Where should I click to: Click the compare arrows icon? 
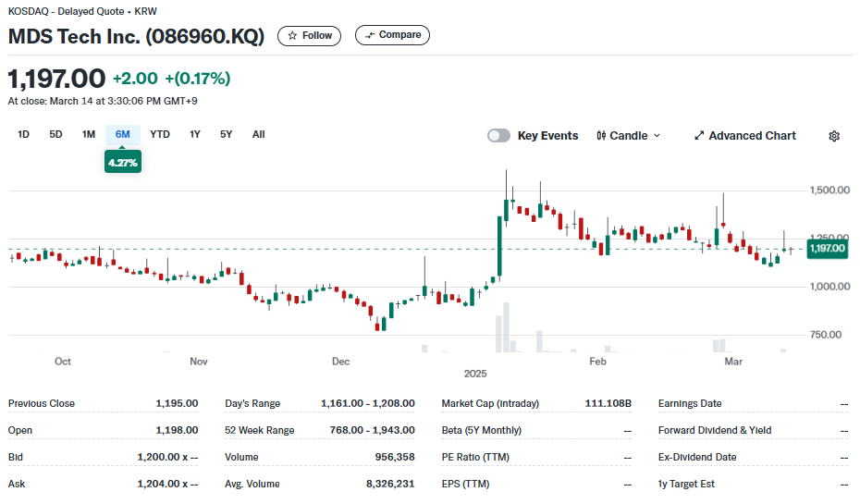pos(370,35)
